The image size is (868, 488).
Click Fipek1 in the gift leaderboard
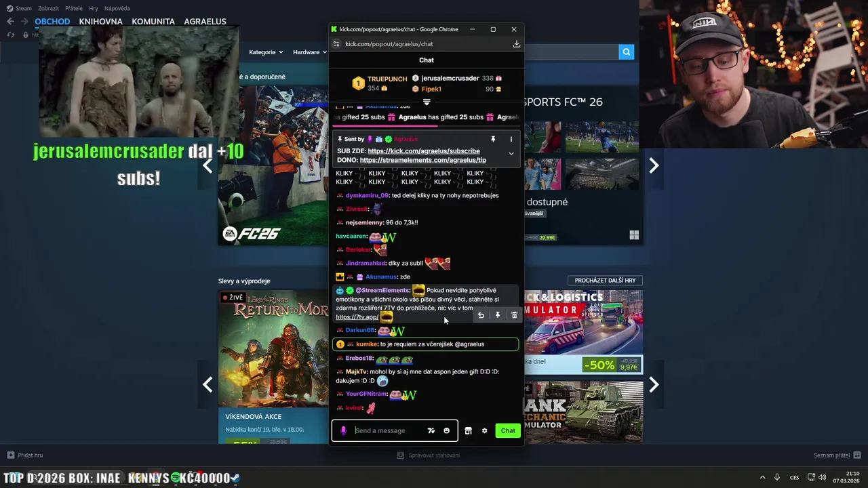431,89
